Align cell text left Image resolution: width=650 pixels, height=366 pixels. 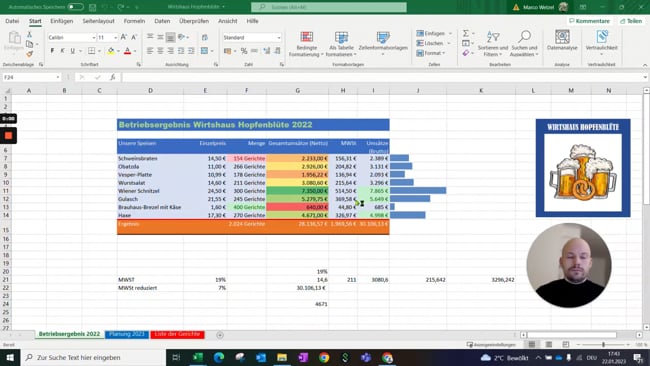(150, 51)
